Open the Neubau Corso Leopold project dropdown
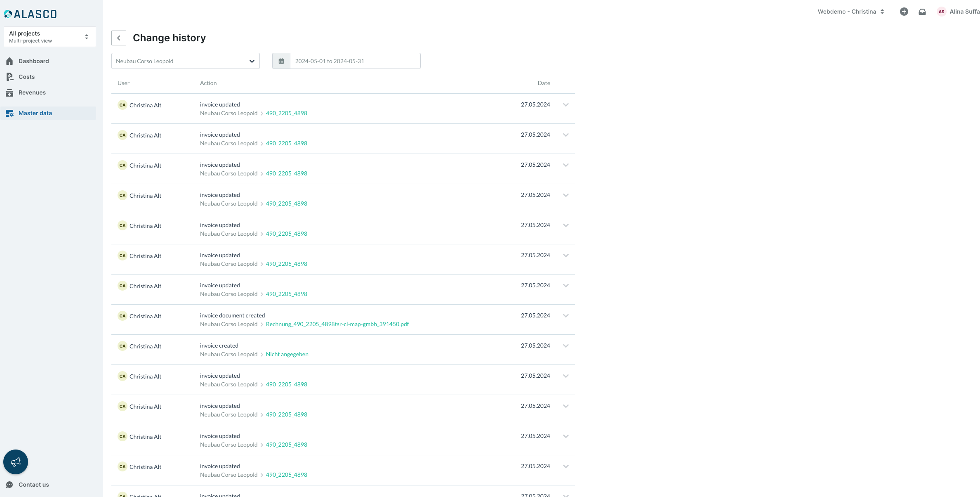 click(186, 61)
